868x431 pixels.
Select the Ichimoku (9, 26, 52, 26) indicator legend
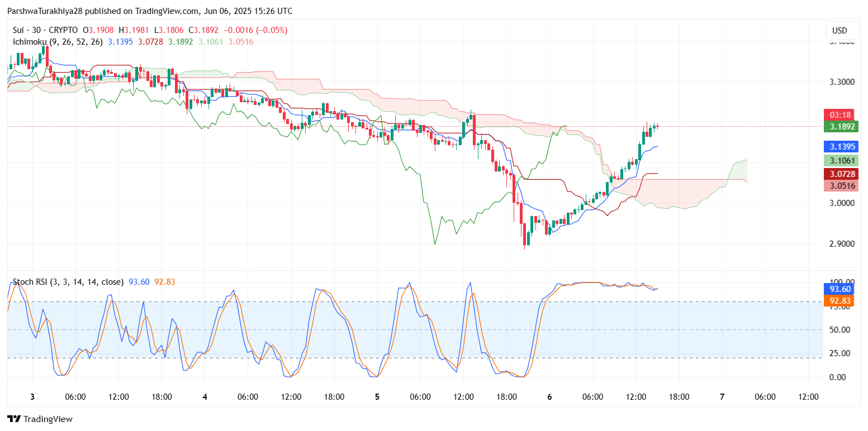(x=56, y=42)
